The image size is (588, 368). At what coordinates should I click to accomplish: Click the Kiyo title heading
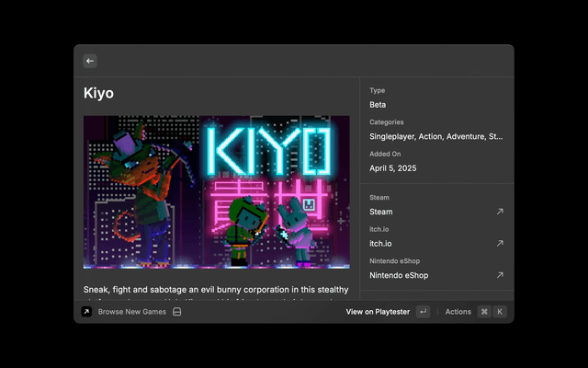click(99, 93)
